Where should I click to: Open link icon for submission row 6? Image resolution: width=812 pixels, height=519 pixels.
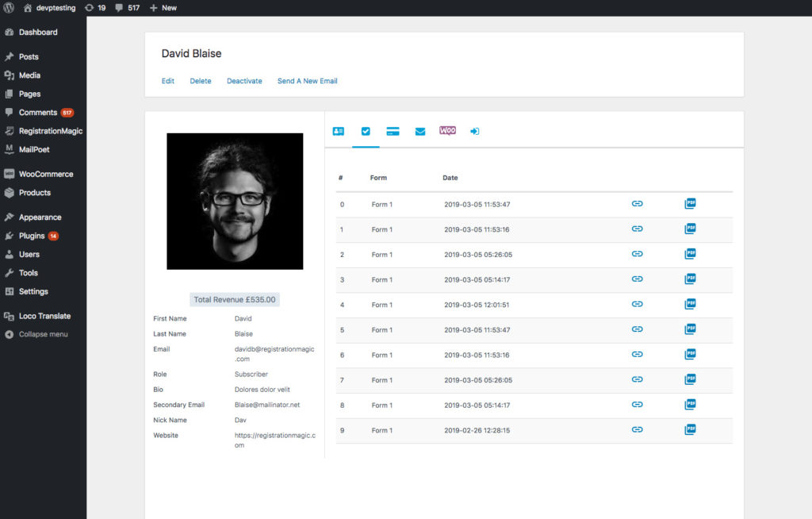pyautogui.click(x=637, y=354)
